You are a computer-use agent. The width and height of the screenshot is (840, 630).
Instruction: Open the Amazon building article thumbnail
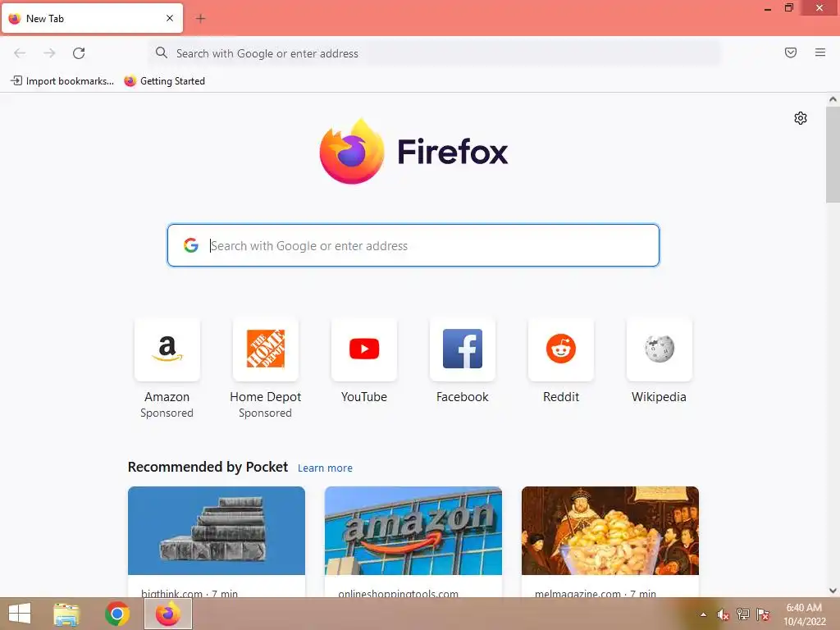tap(413, 531)
